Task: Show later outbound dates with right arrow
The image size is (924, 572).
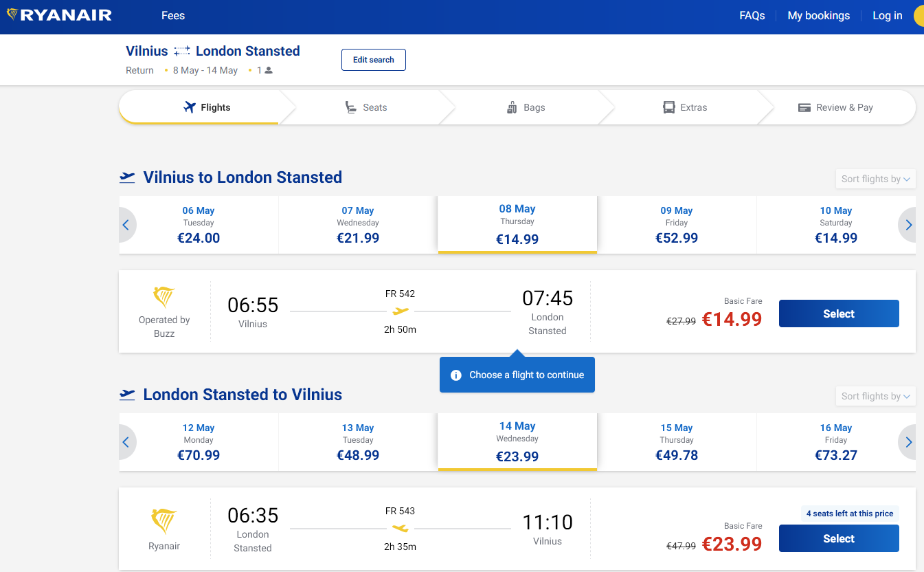Action: 908,225
